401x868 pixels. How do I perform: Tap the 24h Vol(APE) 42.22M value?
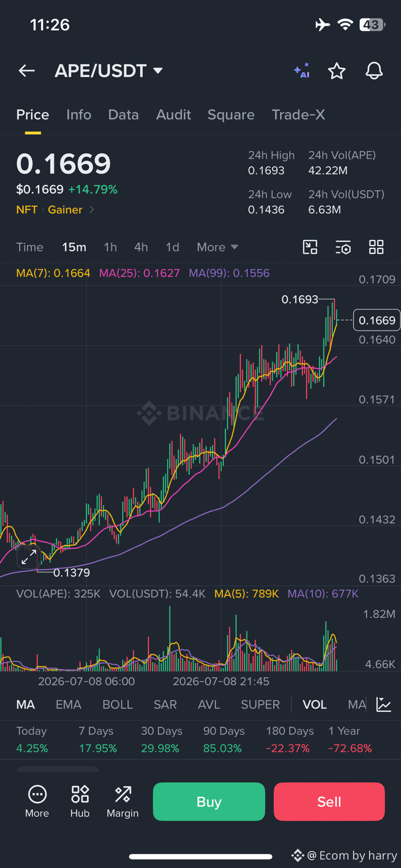click(x=328, y=170)
